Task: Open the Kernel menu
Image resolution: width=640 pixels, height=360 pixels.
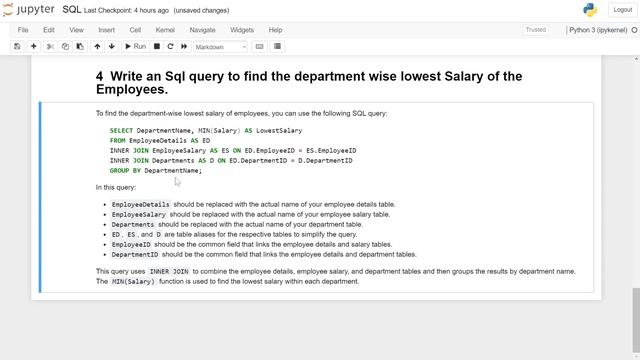Action: 165,30
